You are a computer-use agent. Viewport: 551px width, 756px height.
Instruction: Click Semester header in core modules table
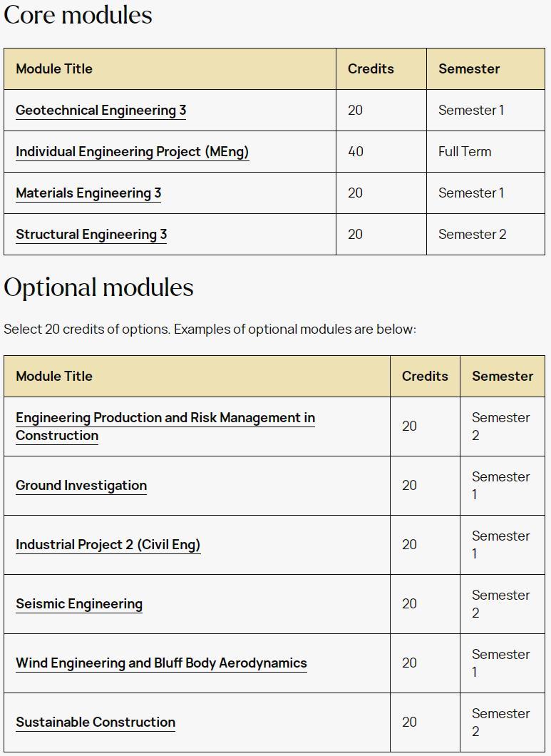point(469,69)
